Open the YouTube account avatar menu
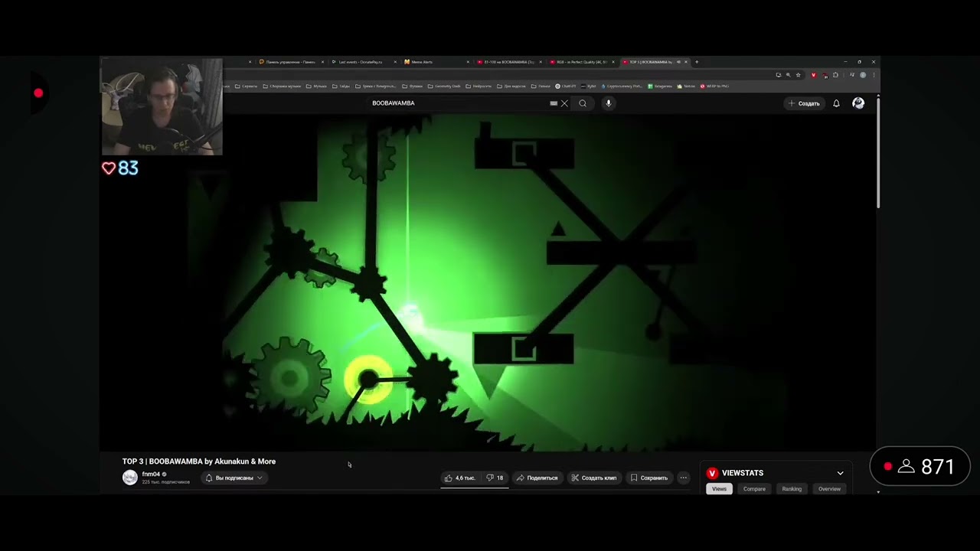The height and width of the screenshot is (551, 980). coord(858,103)
